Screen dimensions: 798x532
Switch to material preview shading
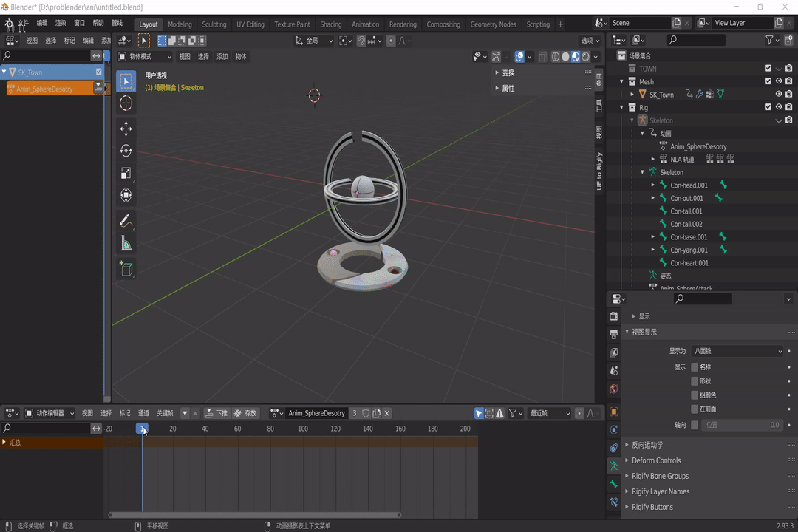[576, 56]
